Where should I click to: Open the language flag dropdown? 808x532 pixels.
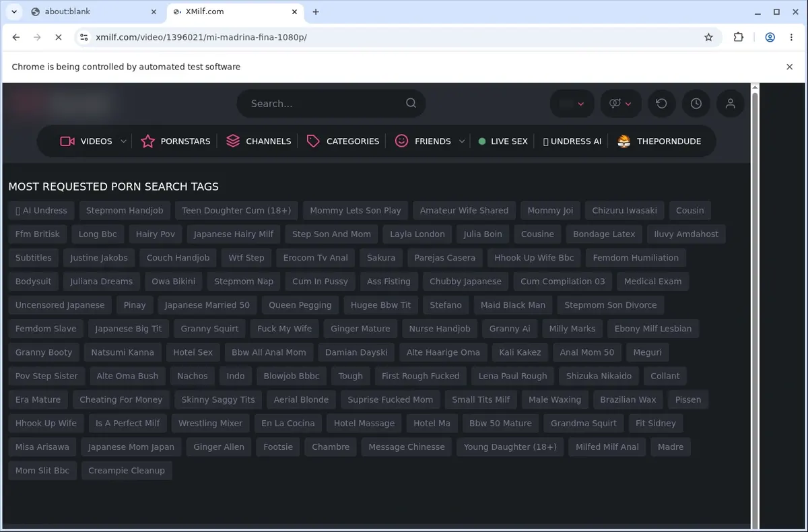pyautogui.click(x=572, y=104)
